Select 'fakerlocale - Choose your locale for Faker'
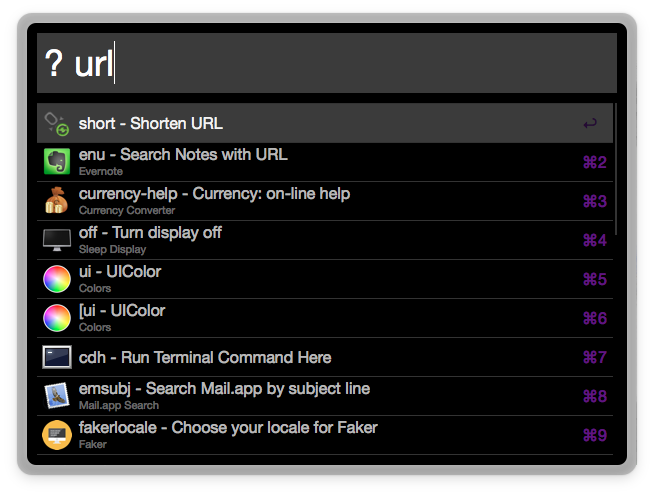This screenshot has height=496, width=654. click(228, 428)
